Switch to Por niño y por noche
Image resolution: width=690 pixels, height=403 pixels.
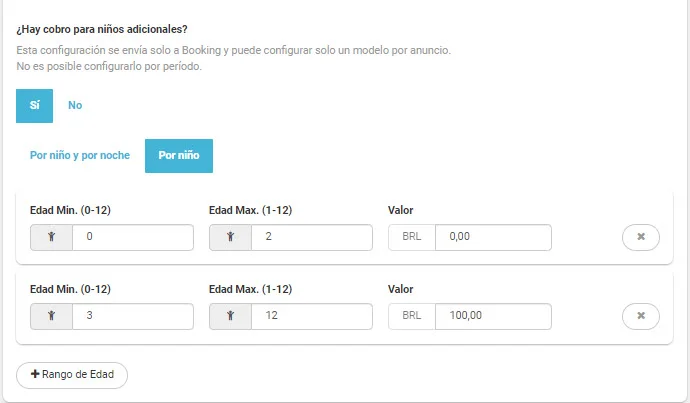click(80, 156)
